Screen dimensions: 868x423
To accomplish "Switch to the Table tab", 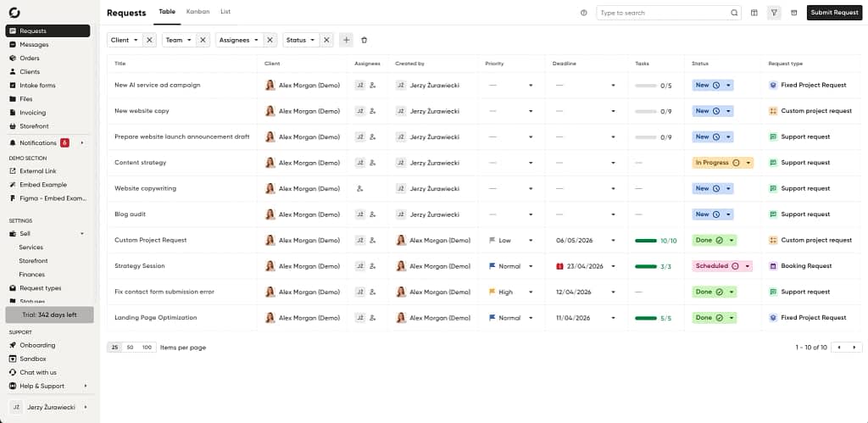I will point(167,12).
